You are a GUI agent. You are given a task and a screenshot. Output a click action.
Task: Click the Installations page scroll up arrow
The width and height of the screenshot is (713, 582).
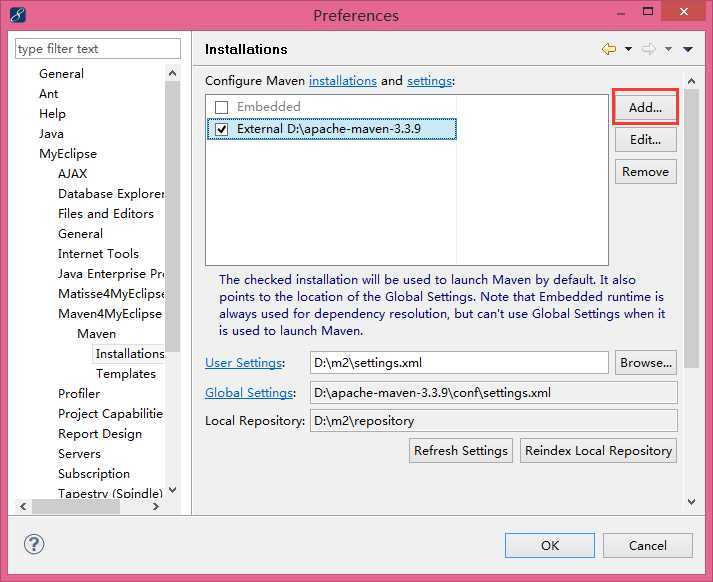tap(692, 81)
